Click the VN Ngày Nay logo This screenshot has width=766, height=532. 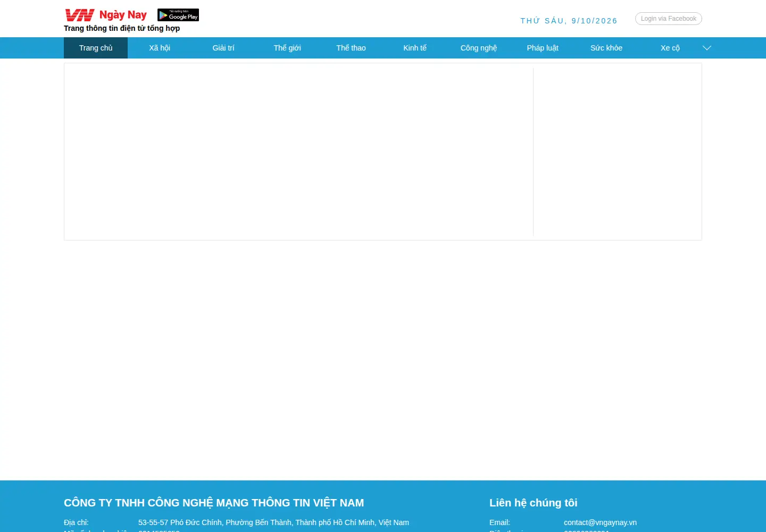(106, 15)
